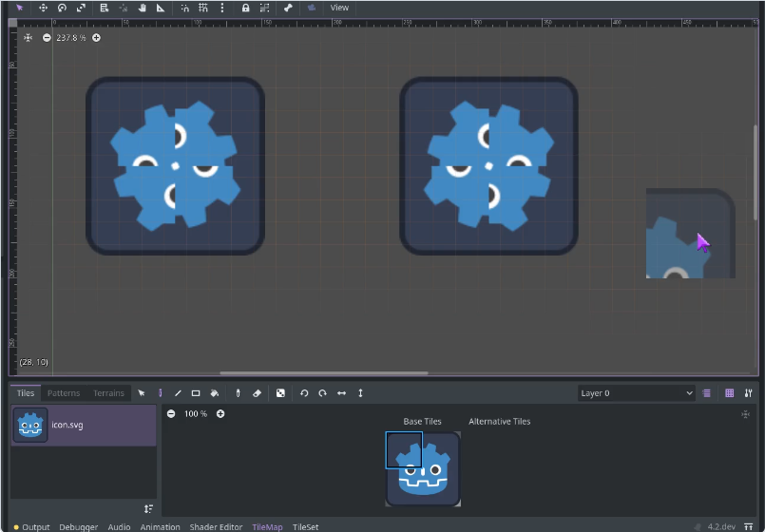Image resolution: width=765 pixels, height=532 pixels.
Task: Select the Rotate mode tool
Action: click(x=62, y=8)
